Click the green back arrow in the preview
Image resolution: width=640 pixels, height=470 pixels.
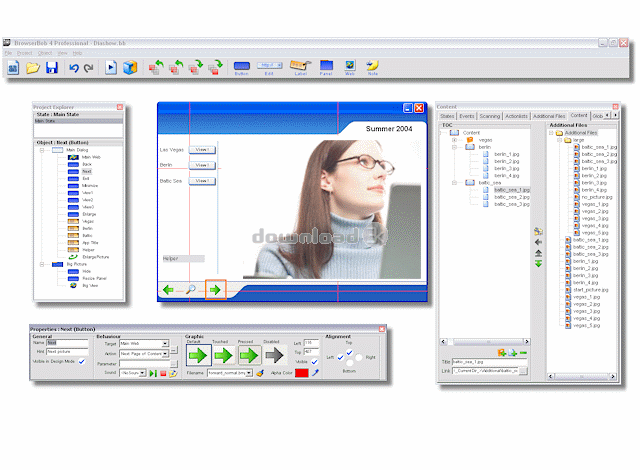pyautogui.click(x=168, y=290)
